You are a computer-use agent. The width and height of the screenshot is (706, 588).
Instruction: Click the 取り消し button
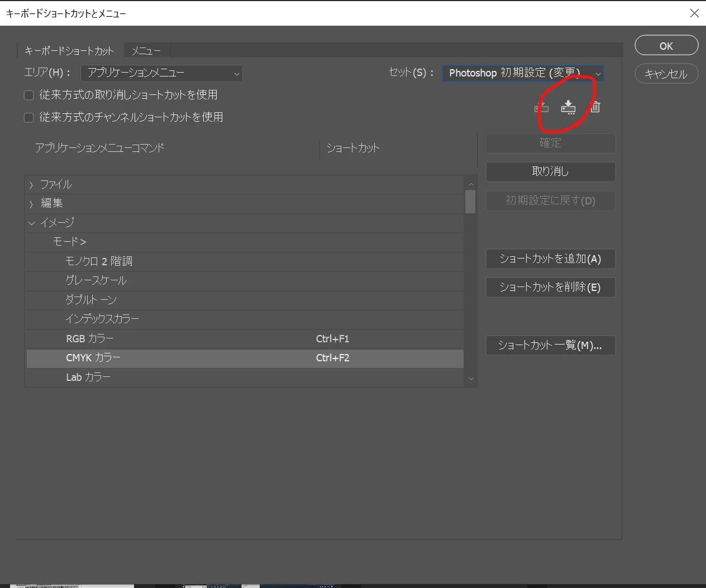pos(550,171)
